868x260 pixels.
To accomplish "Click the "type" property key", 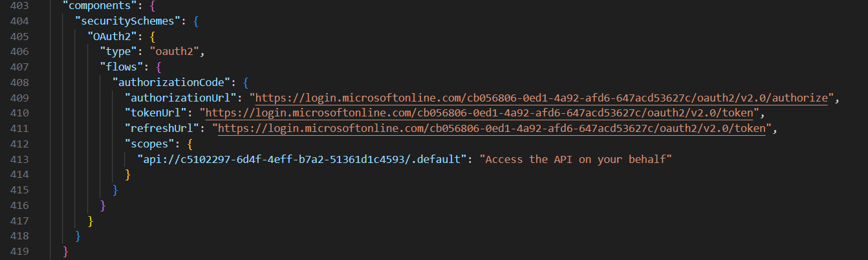I will (118, 52).
